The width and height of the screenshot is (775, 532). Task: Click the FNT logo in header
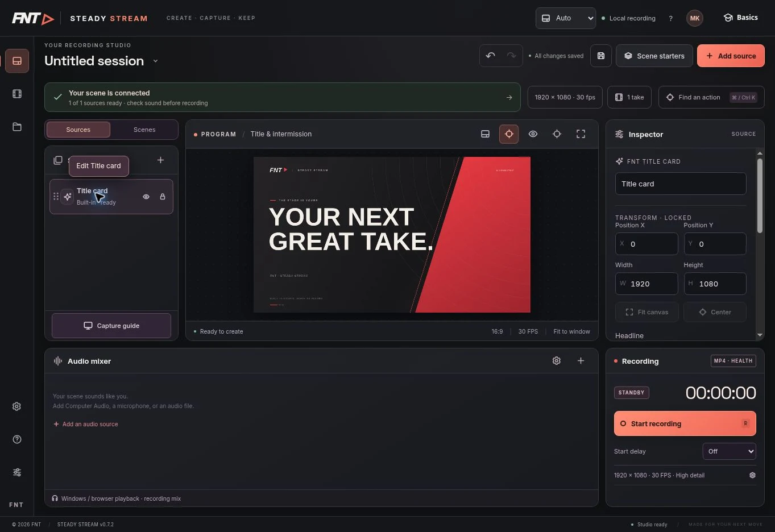point(33,18)
